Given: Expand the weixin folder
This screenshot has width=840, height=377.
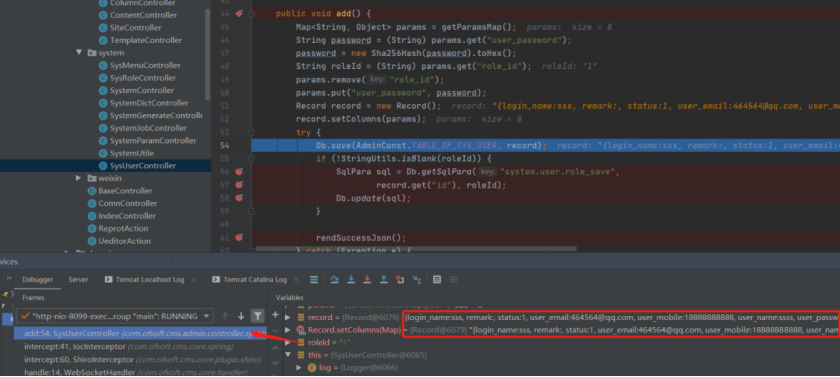Looking at the screenshot, I should click(x=79, y=178).
